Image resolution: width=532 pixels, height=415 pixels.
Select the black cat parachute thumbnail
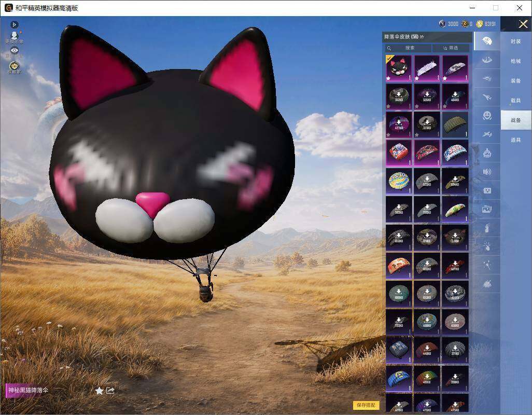399,68
